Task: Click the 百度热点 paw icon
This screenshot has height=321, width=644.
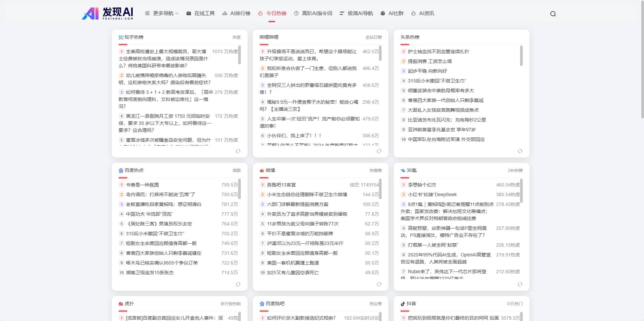Action: click(x=121, y=171)
